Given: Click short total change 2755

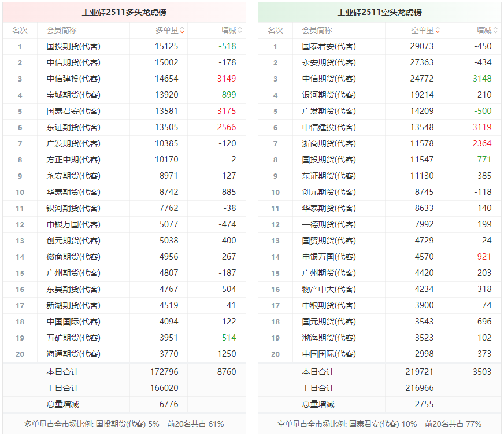Looking at the screenshot, I should point(424,404).
